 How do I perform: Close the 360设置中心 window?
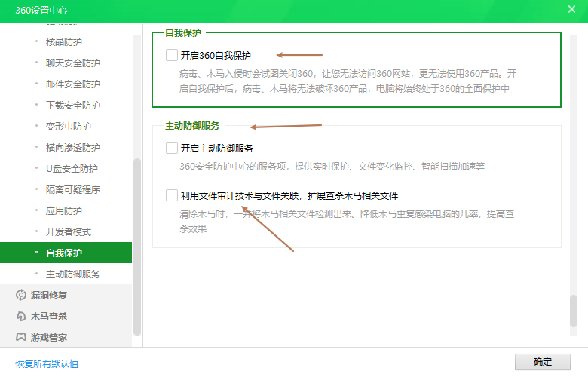tap(571, 9)
